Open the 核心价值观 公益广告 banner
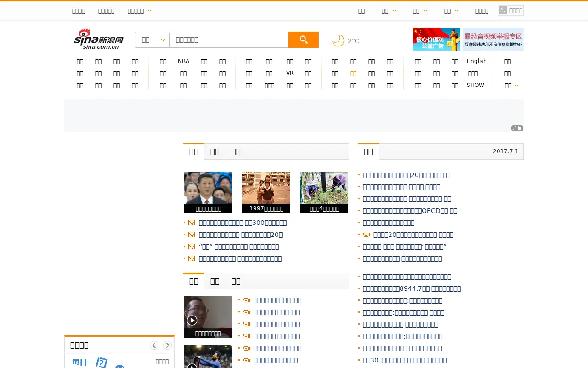Image resolution: width=588 pixels, height=368 pixels. 436,39
